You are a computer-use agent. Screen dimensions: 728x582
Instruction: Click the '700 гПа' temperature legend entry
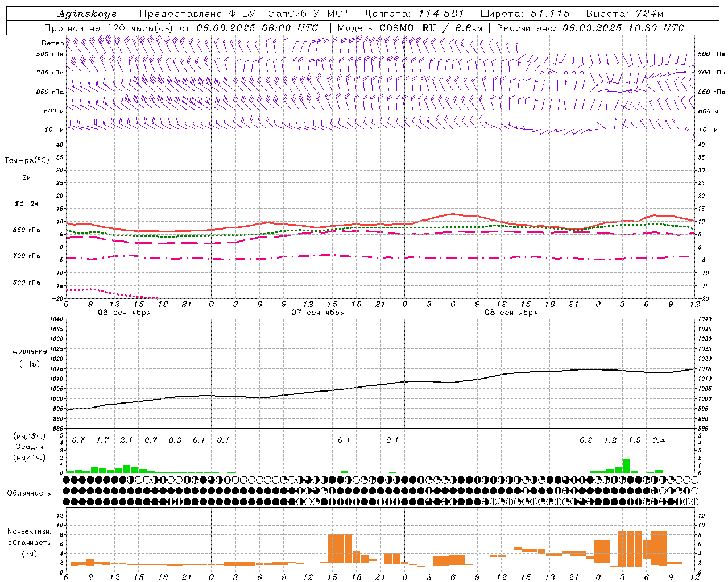pos(27,256)
